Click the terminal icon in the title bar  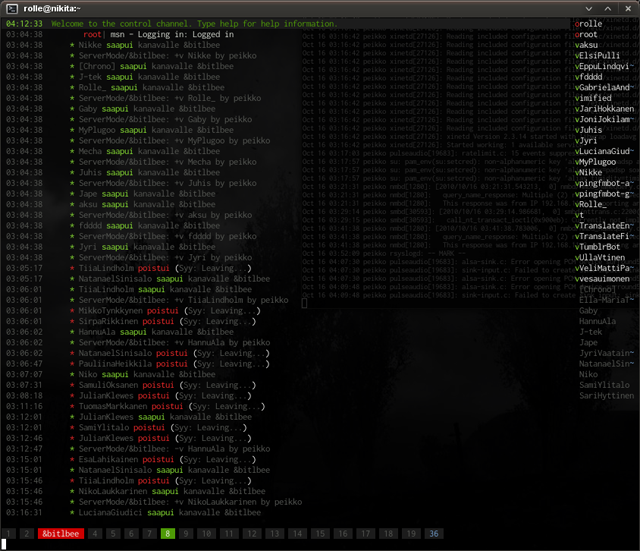click(12, 9)
